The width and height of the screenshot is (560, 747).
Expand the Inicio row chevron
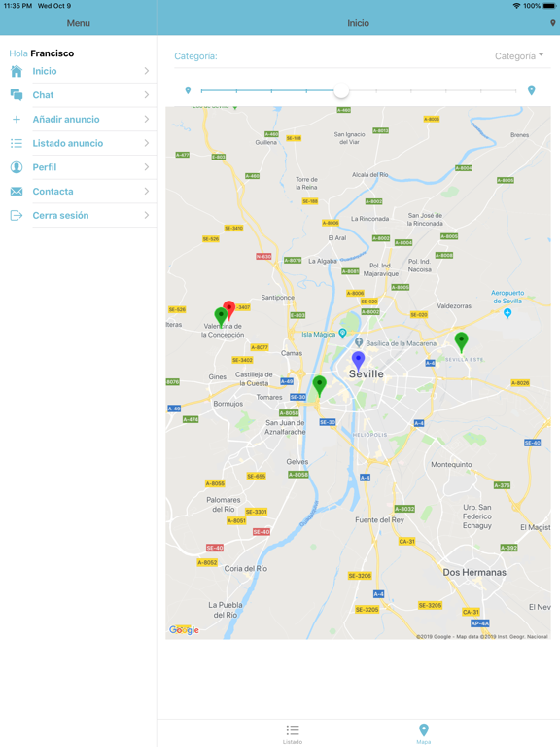pyautogui.click(x=147, y=71)
